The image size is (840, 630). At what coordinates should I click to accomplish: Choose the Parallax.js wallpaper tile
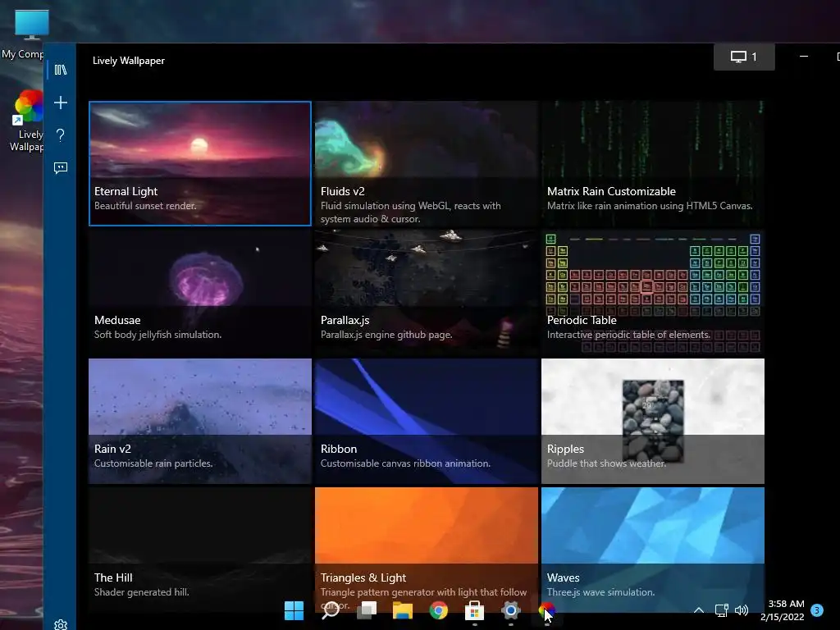click(x=427, y=293)
